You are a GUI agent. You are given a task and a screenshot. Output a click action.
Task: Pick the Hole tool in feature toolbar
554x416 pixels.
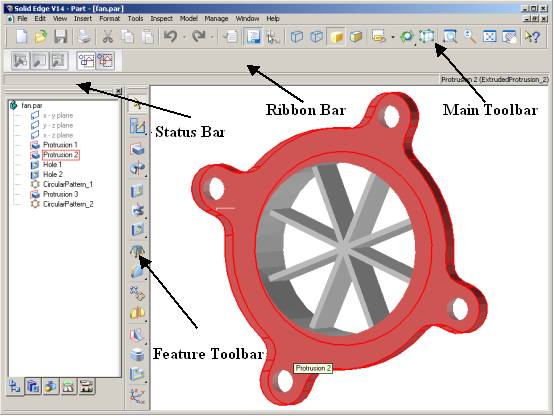point(137,230)
